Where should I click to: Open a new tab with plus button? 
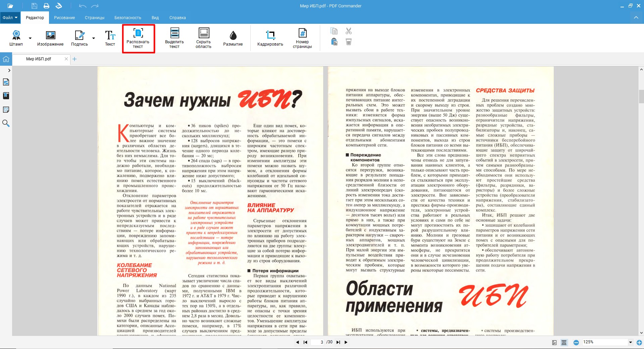pyautogui.click(x=75, y=59)
